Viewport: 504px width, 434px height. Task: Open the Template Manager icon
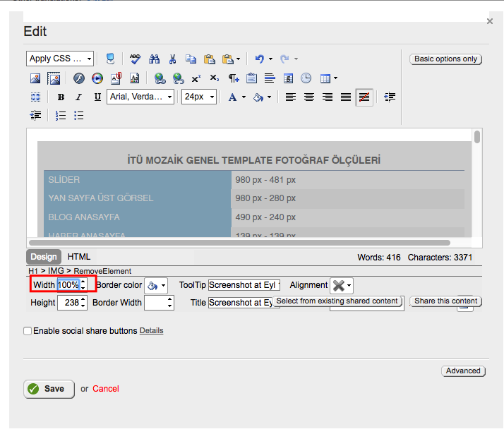click(135, 78)
